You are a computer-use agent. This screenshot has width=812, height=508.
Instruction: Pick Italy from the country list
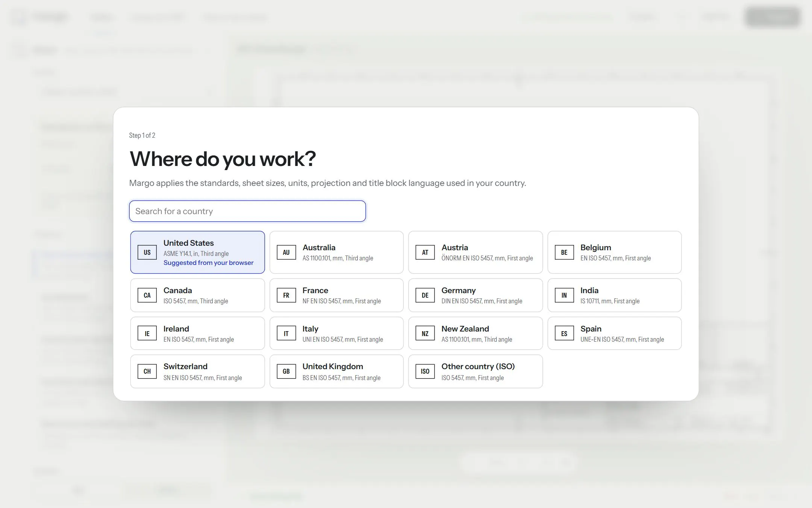[x=336, y=333]
